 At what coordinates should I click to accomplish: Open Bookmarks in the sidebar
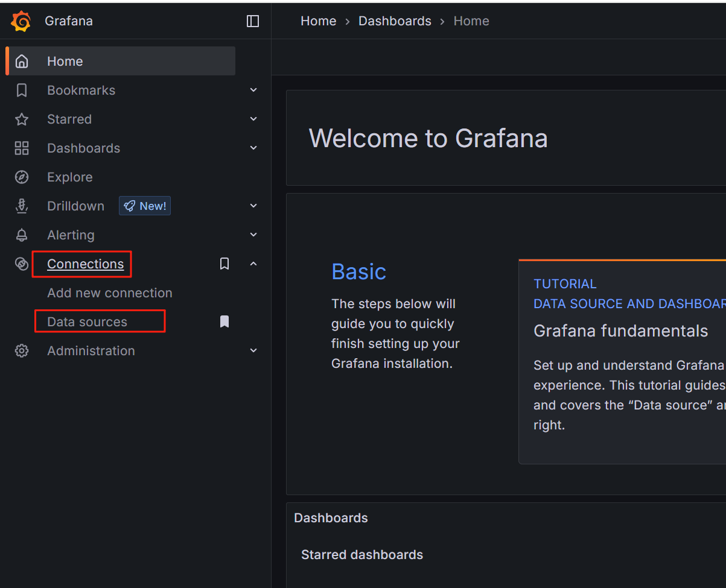click(81, 90)
